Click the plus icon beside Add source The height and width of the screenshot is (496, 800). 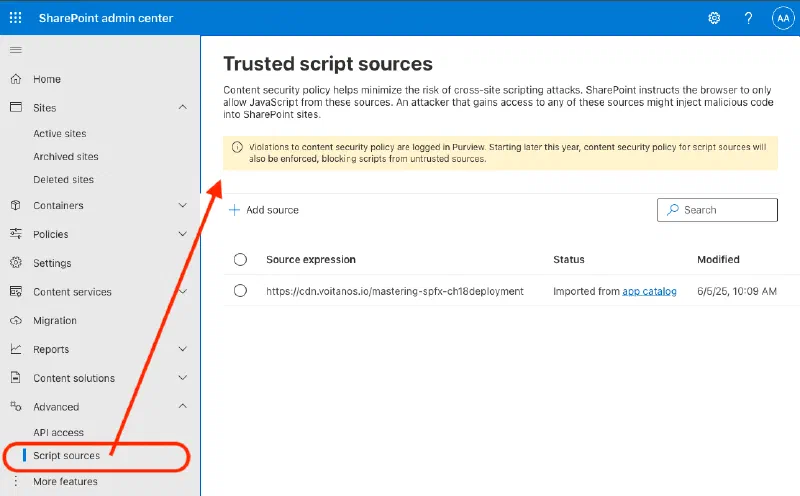tap(234, 210)
